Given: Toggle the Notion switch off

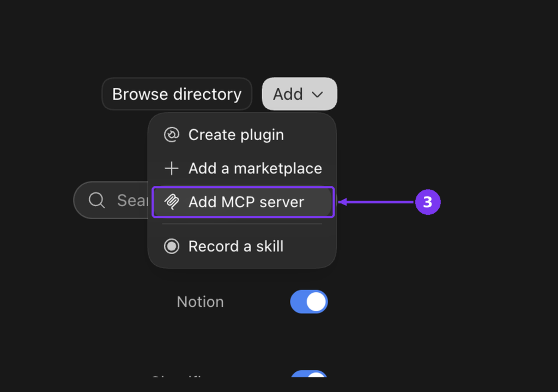Looking at the screenshot, I should tap(309, 302).
